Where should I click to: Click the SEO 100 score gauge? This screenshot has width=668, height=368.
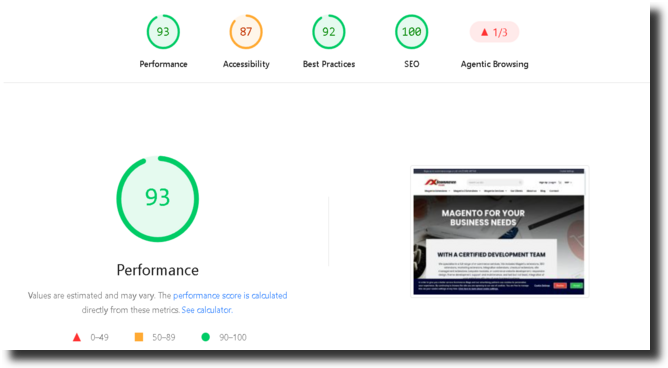tap(411, 32)
